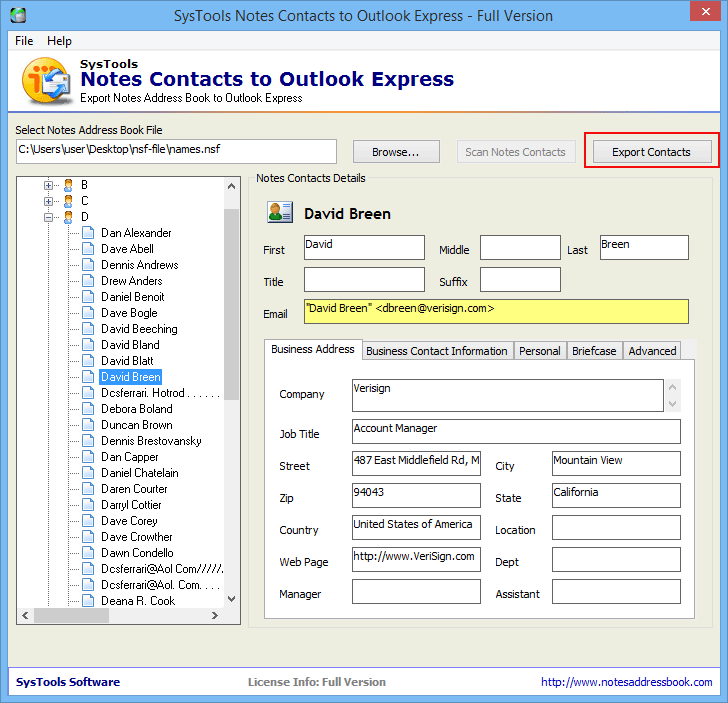Click the document icon beside Debora Boland
This screenshot has width=728, height=703.
(x=88, y=409)
